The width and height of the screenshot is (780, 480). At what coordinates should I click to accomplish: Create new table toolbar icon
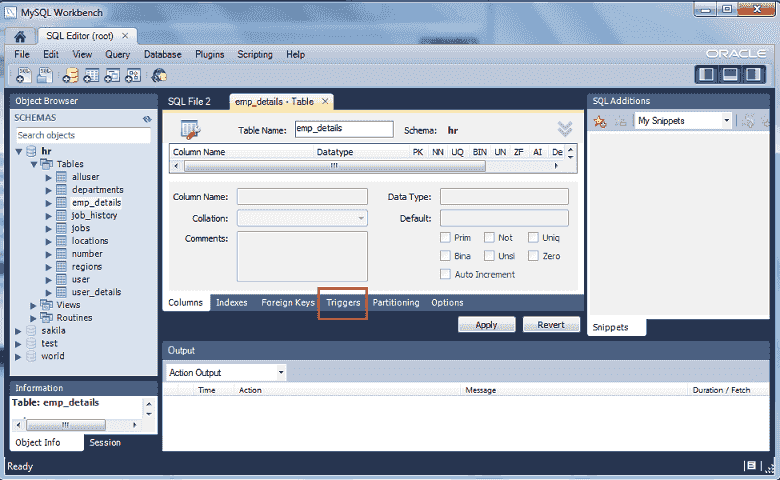[x=91, y=75]
